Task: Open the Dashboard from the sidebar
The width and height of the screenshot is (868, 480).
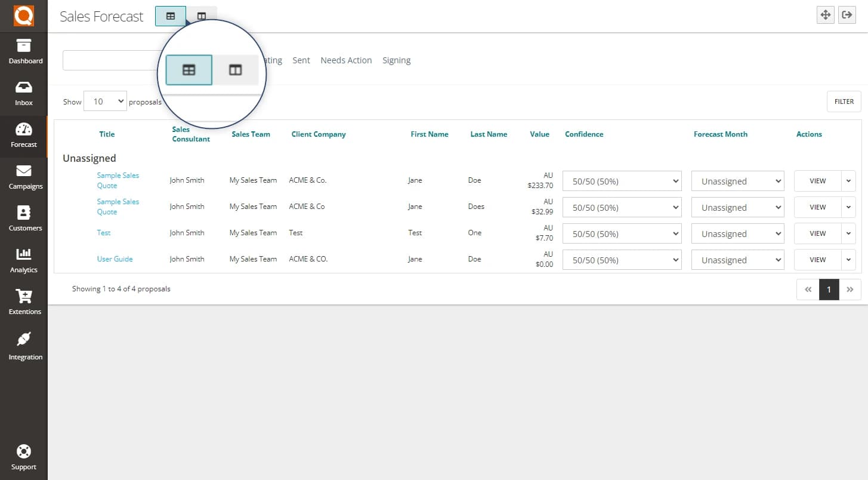Action: (24, 51)
